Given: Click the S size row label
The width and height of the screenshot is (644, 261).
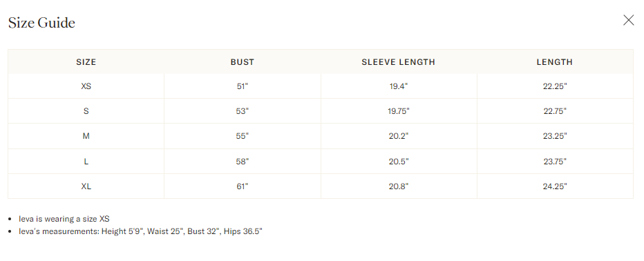Looking at the screenshot, I should pos(86,111).
